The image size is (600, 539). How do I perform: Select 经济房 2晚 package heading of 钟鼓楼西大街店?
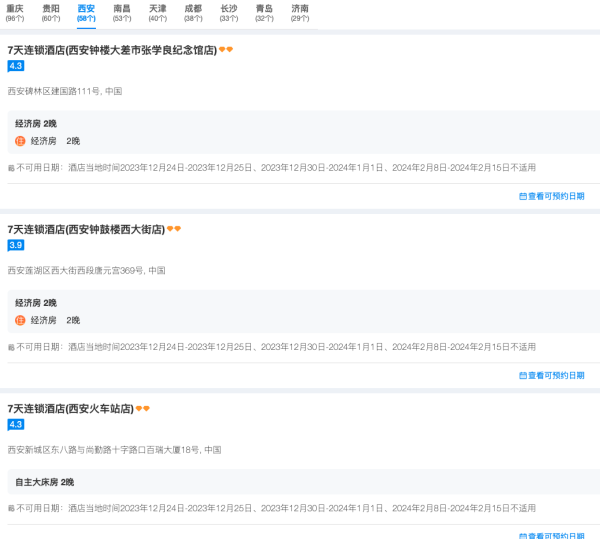[36, 303]
